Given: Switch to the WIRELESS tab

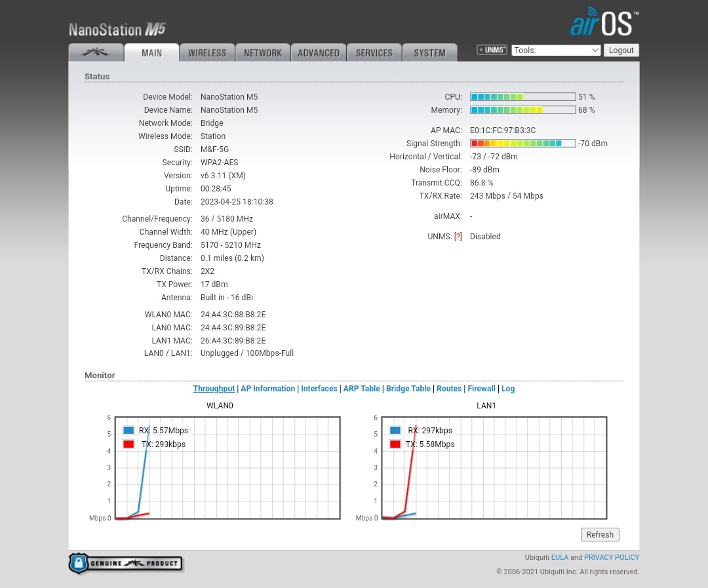Looking at the screenshot, I should (207, 52).
